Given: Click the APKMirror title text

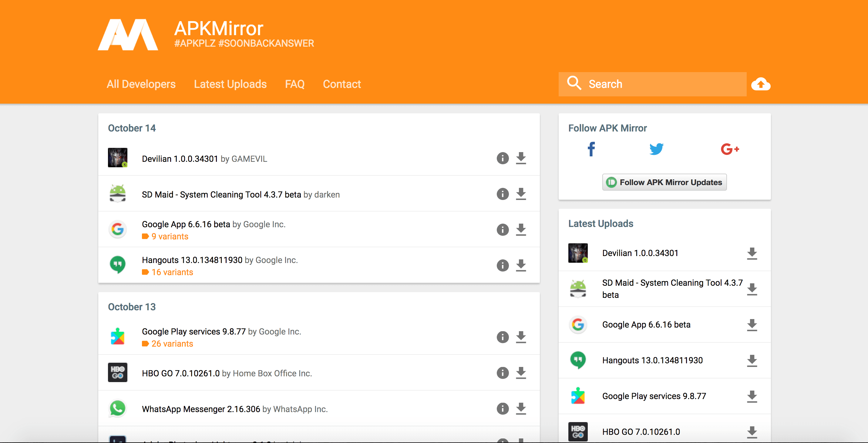Looking at the screenshot, I should coord(218,28).
